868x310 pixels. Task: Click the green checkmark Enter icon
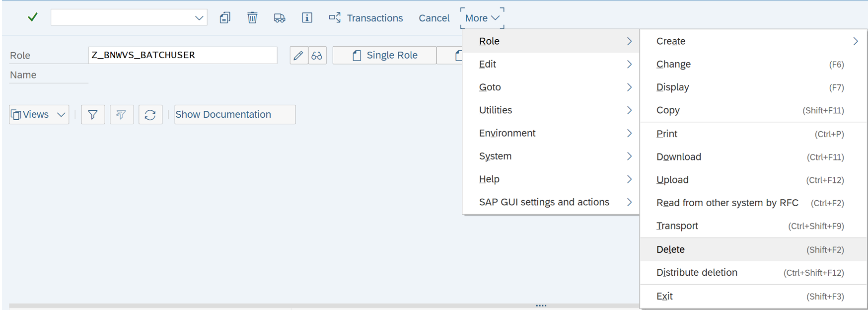pos(33,17)
